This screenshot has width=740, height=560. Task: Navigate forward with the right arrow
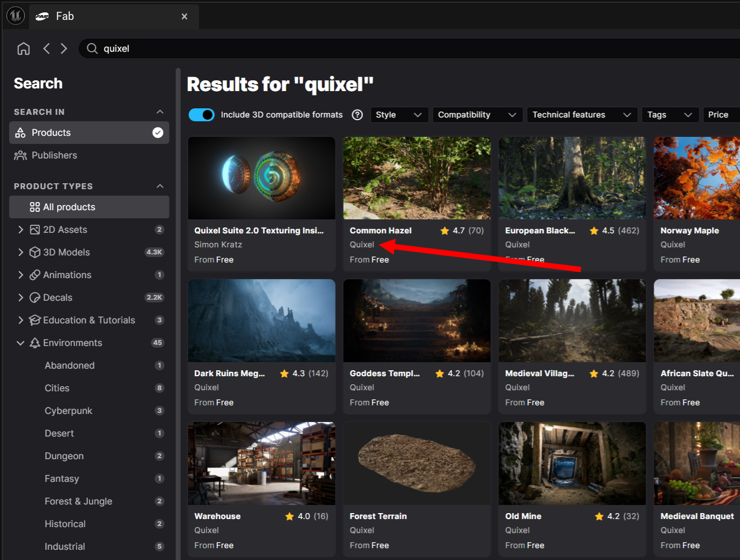[x=64, y=49]
